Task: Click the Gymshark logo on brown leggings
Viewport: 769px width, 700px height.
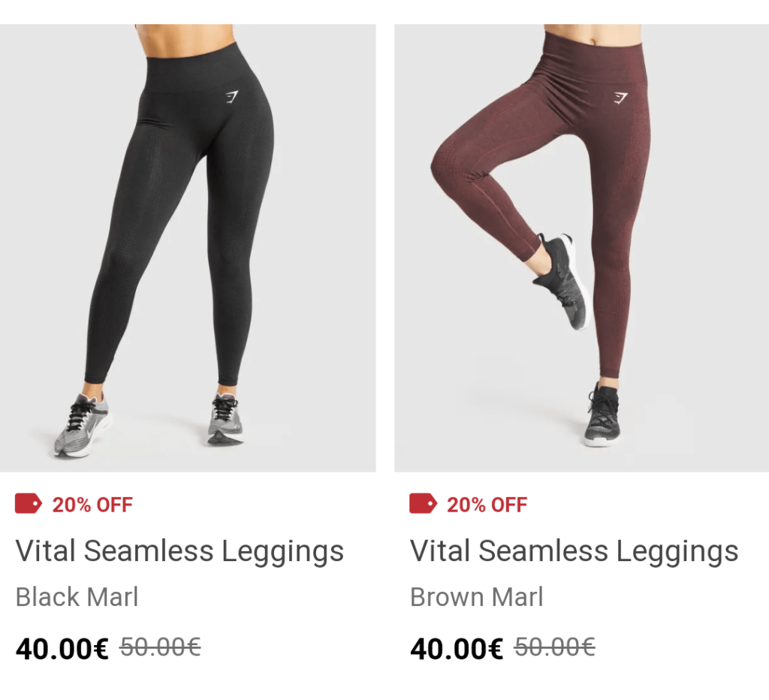Action: (620, 98)
